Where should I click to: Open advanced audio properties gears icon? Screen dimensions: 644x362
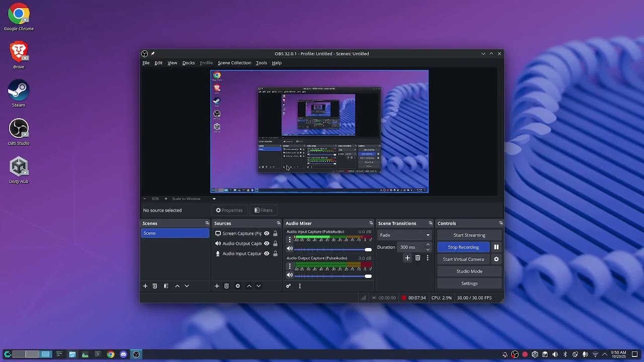[x=288, y=286]
